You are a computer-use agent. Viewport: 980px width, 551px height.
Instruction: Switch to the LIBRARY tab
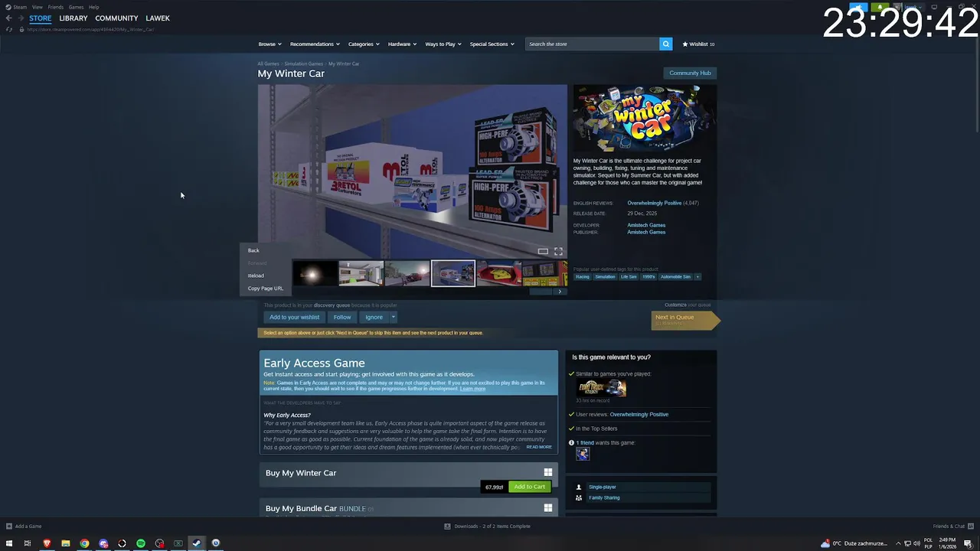(x=73, y=18)
